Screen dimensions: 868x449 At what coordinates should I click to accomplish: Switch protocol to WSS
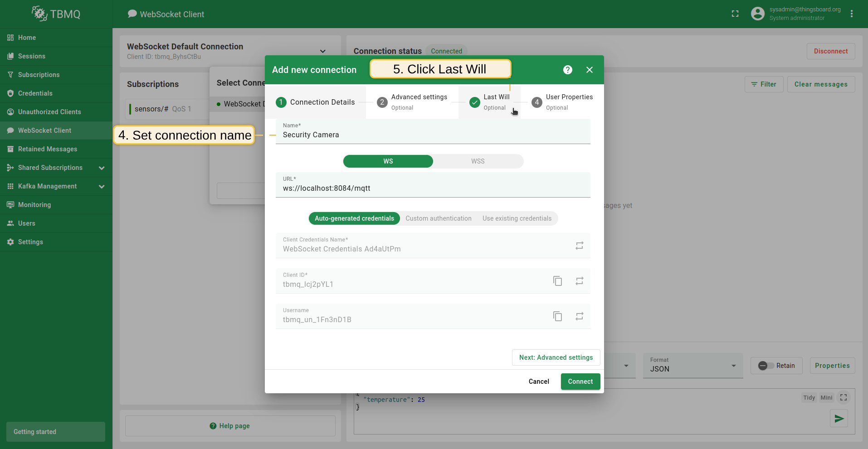tap(478, 161)
